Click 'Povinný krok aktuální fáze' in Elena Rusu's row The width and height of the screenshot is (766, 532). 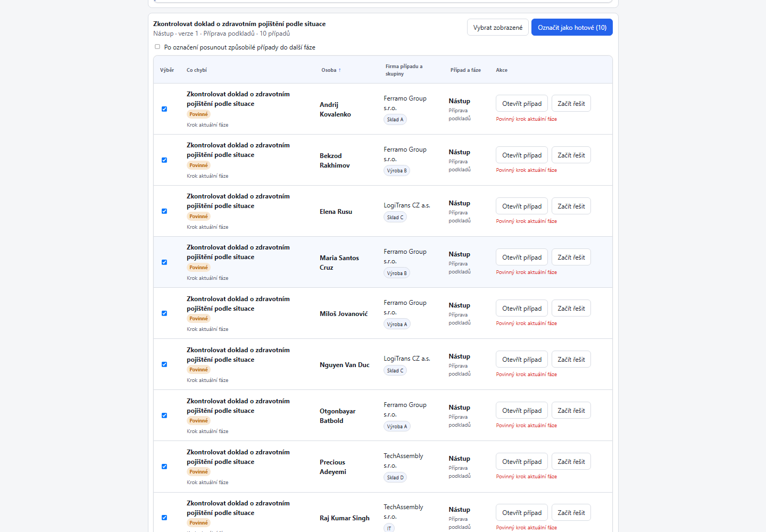pos(526,221)
